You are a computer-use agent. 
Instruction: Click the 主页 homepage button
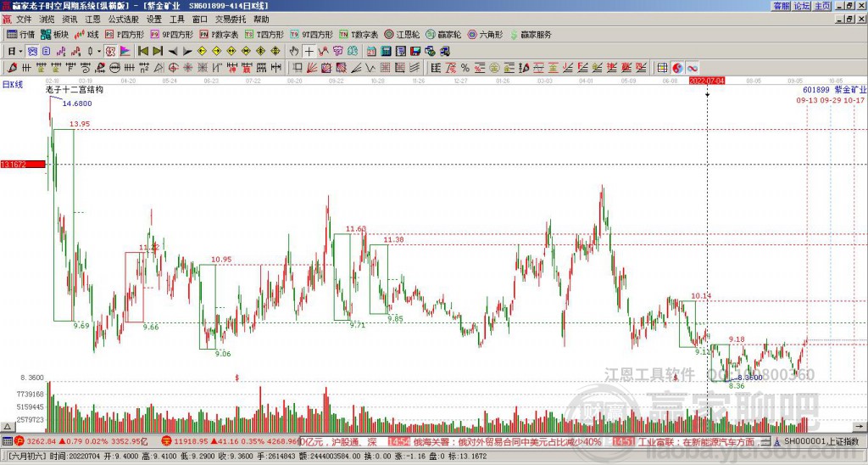(822, 6)
